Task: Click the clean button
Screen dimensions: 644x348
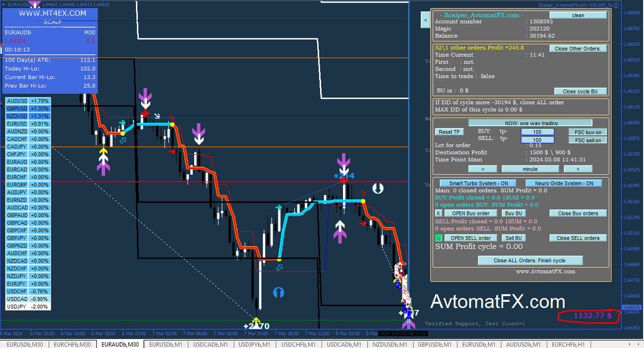Action: (578, 15)
